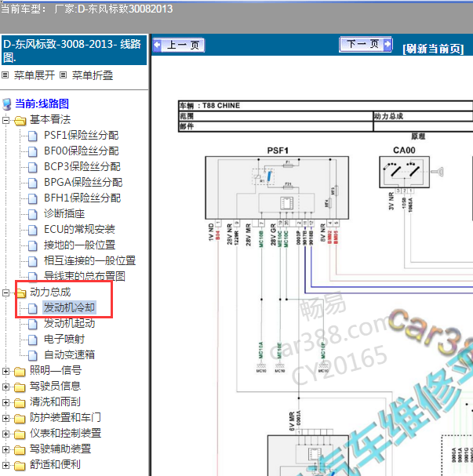The width and height of the screenshot is (473, 476).
Task: Click the D-东风标致-3008-2013-线路图 header
Action: coord(74,50)
